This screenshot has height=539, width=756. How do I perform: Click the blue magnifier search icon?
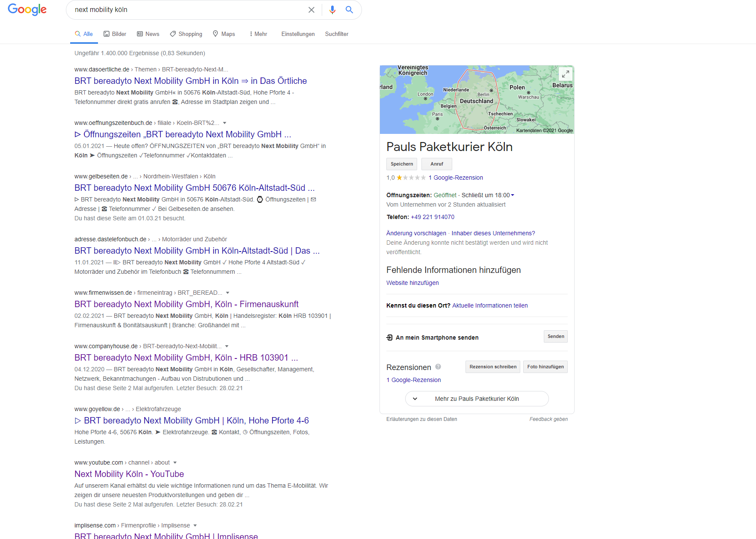tap(349, 10)
